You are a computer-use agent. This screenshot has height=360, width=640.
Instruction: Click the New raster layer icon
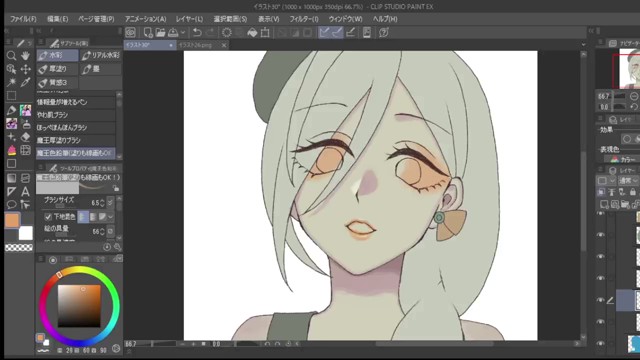(604, 204)
